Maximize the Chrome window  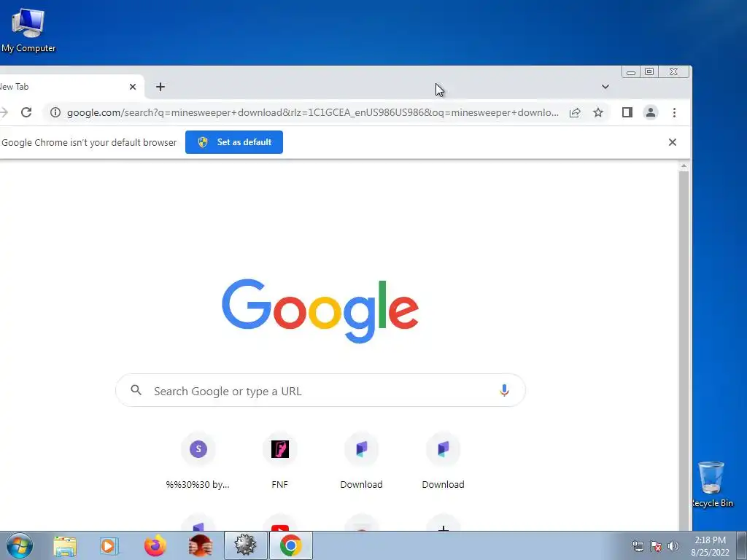click(x=649, y=71)
